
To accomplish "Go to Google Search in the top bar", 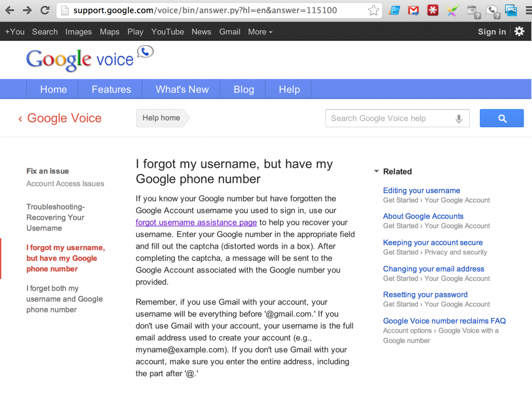I will pyautogui.click(x=45, y=32).
